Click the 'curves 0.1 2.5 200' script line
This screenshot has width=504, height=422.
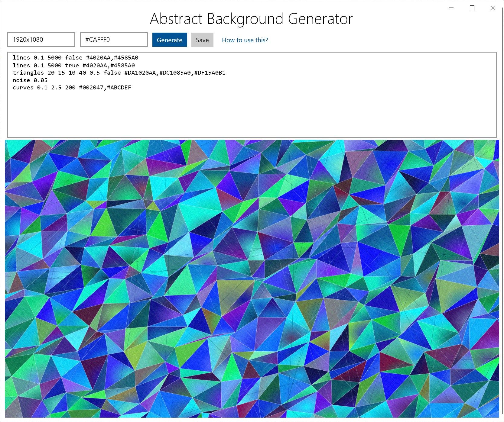tap(72, 87)
